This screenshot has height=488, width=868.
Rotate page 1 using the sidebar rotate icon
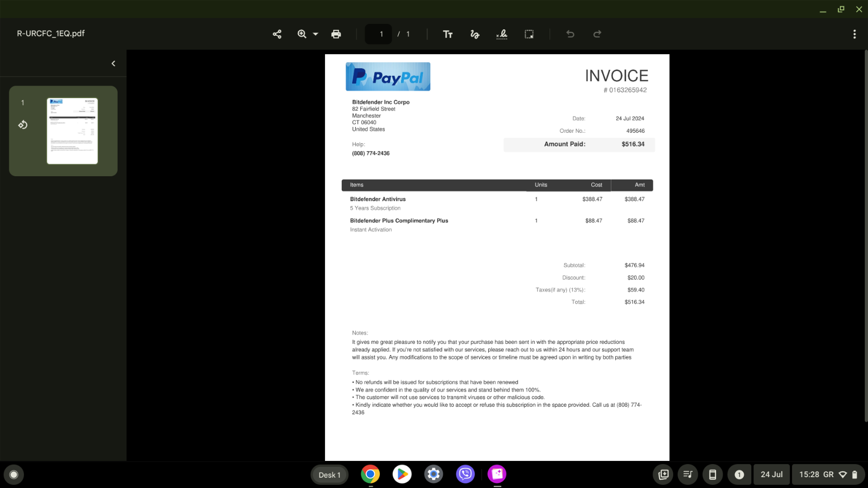[x=23, y=125]
